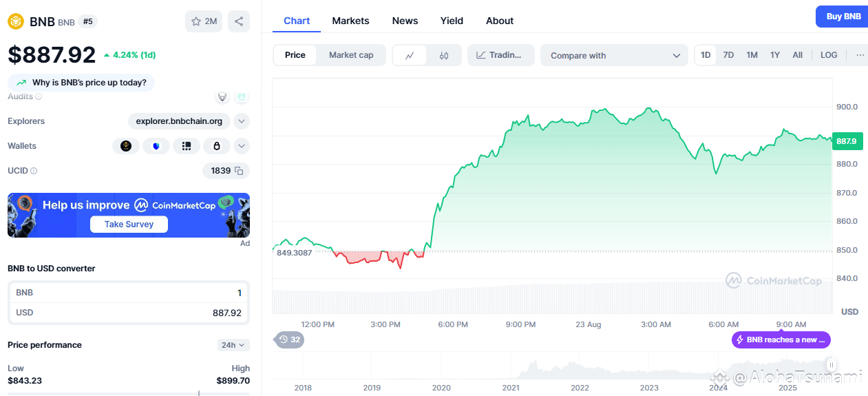Click the blue shield wallet icon
Viewport: 868px width, 396px height.
pyautogui.click(x=156, y=146)
